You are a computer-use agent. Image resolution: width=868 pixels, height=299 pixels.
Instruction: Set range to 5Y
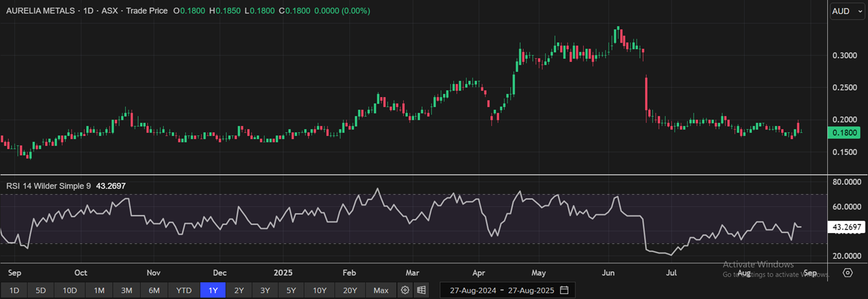[291, 290]
